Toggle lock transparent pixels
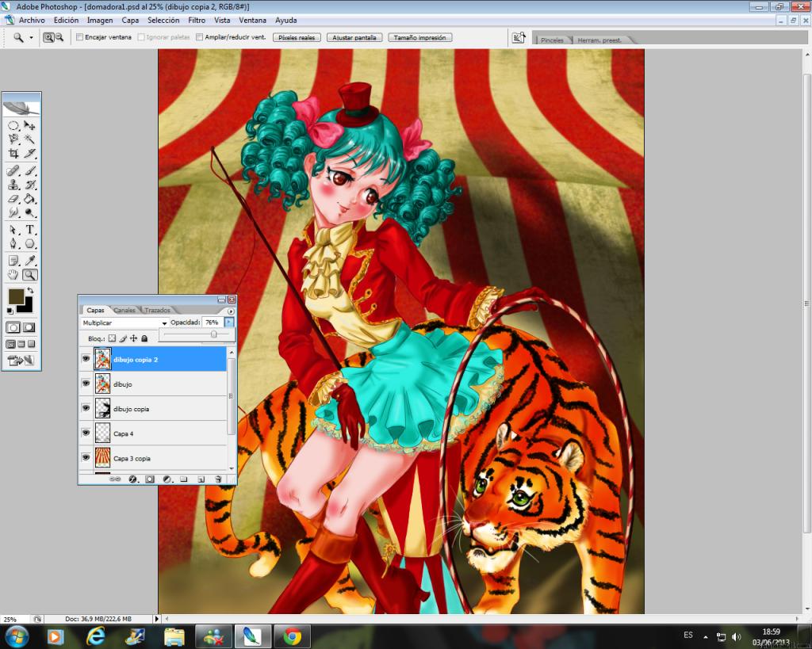Viewport: 812px width, 649px height. [112, 338]
